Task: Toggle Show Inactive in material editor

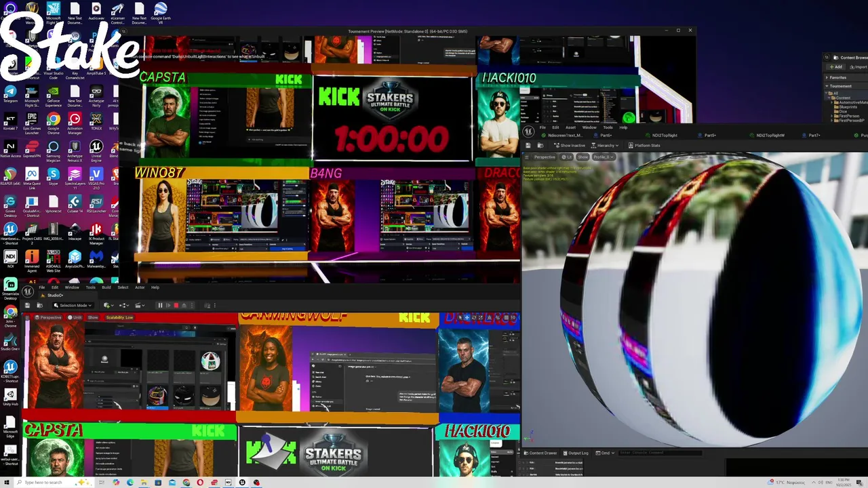Action: pyautogui.click(x=570, y=146)
